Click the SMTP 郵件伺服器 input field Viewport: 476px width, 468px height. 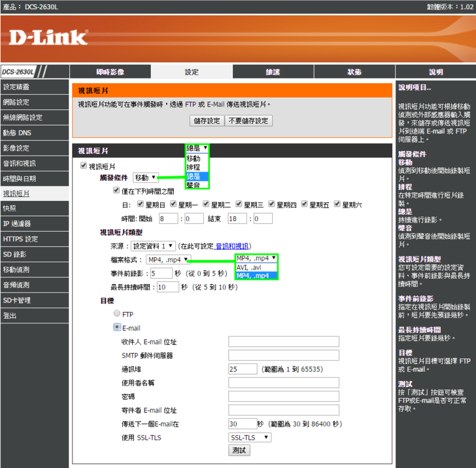pos(283,355)
